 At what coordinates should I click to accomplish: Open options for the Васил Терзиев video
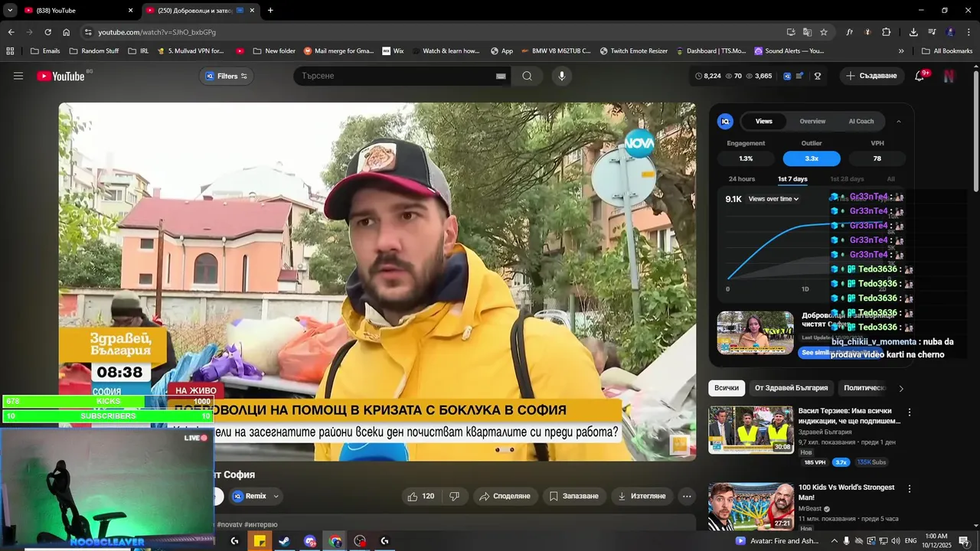[910, 412]
